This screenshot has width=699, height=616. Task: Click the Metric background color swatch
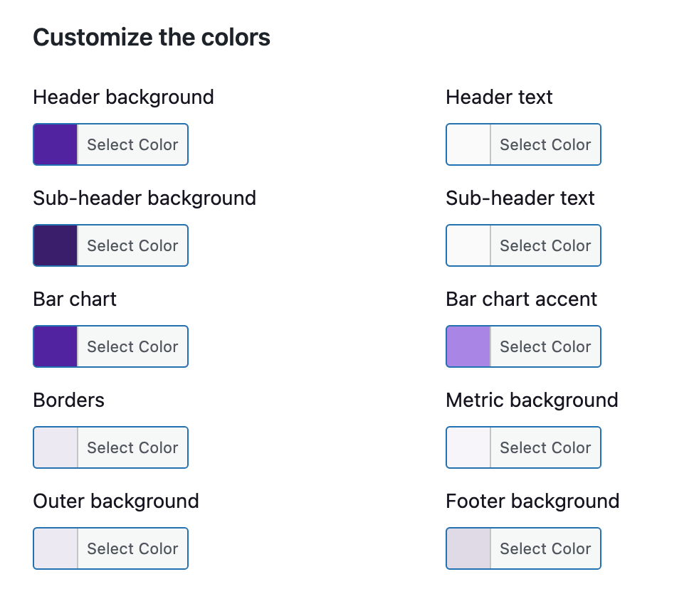[x=468, y=447]
